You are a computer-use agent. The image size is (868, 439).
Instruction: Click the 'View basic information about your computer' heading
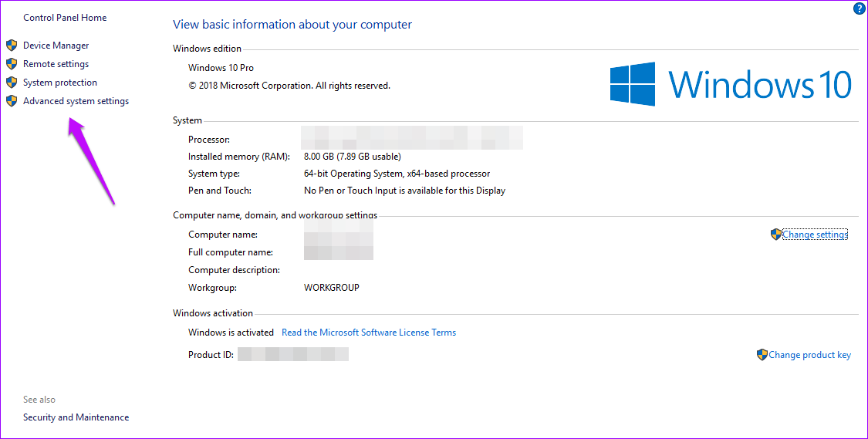292,25
